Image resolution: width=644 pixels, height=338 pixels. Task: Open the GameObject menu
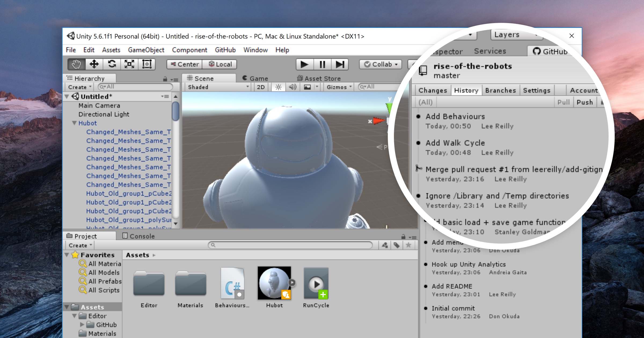[146, 50]
